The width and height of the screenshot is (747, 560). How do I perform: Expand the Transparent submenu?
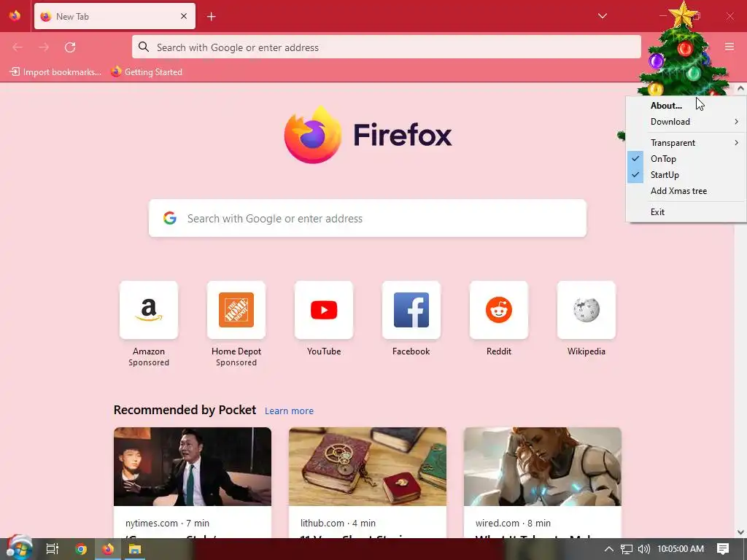[686, 143]
